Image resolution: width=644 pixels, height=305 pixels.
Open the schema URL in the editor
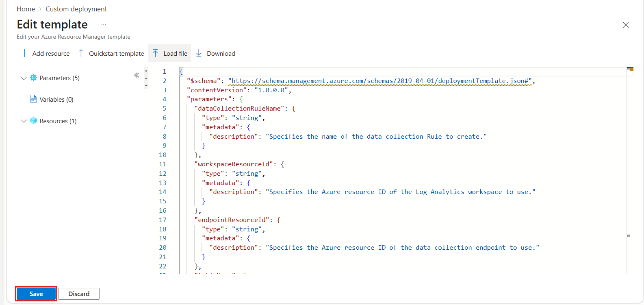click(380, 81)
